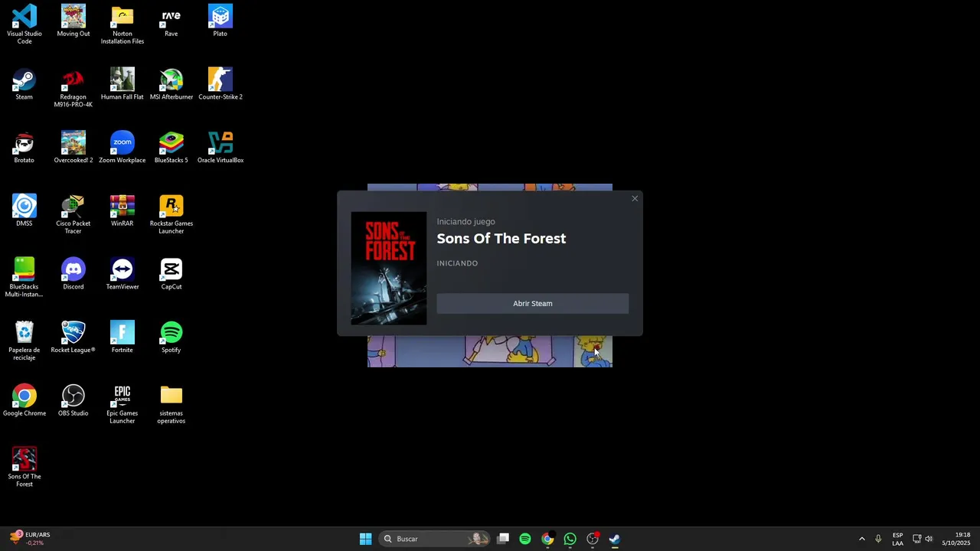
Task: Open Papelera de reciclaje
Action: [24, 341]
